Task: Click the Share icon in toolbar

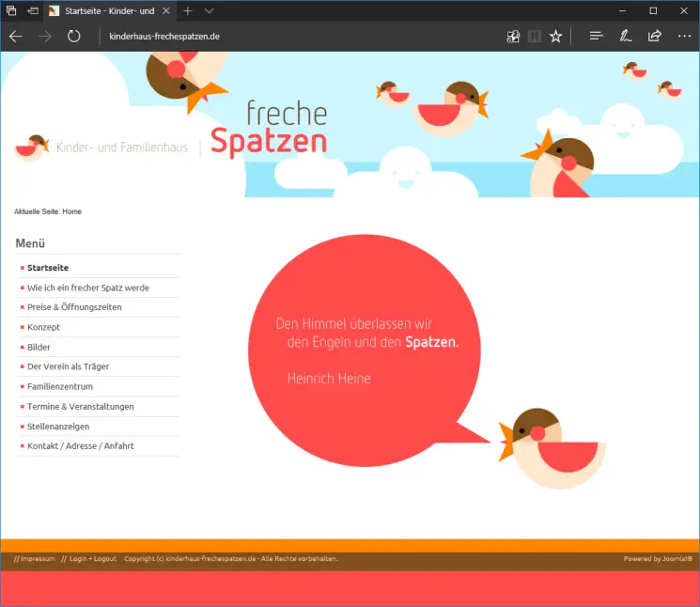Action: tap(655, 37)
